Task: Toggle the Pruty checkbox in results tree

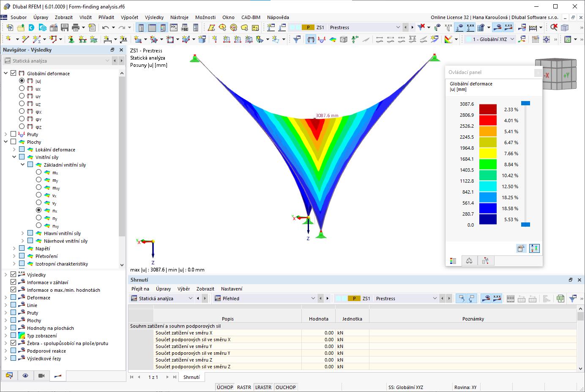Action: point(14,134)
